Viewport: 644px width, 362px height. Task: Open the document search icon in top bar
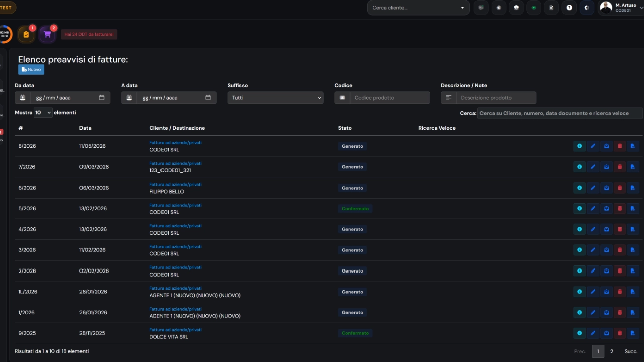click(551, 8)
